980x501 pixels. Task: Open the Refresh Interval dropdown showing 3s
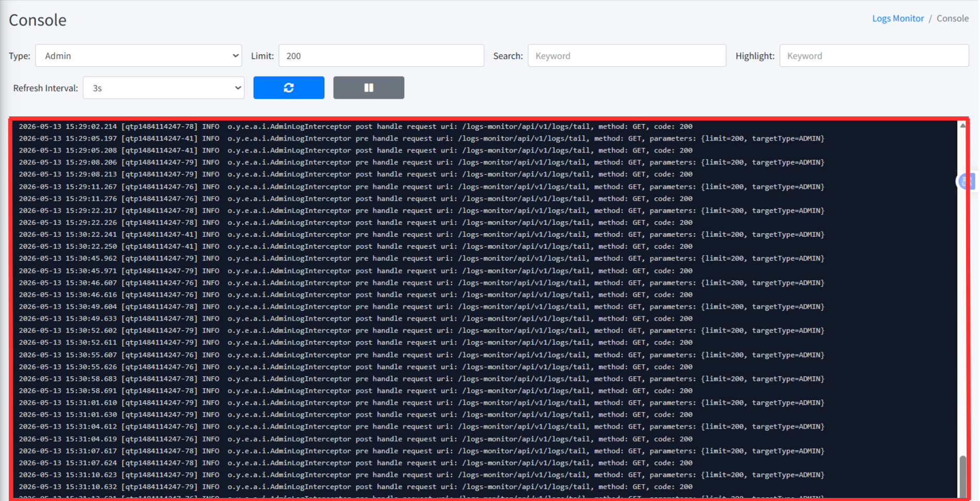tap(164, 88)
